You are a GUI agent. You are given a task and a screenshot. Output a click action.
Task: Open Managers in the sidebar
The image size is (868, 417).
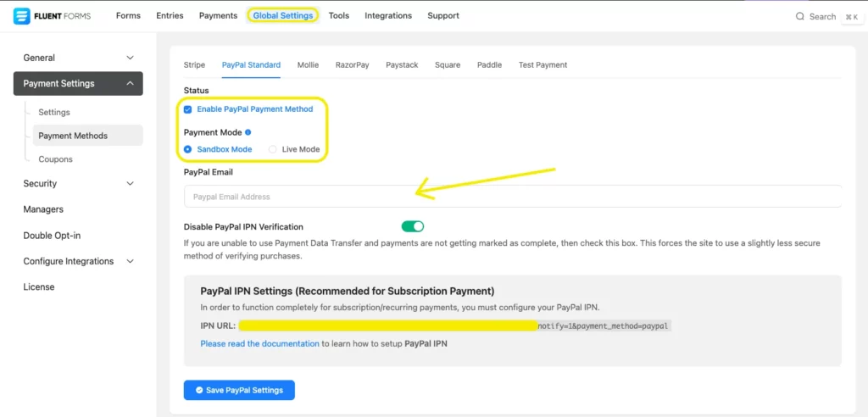tap(43, 209)
